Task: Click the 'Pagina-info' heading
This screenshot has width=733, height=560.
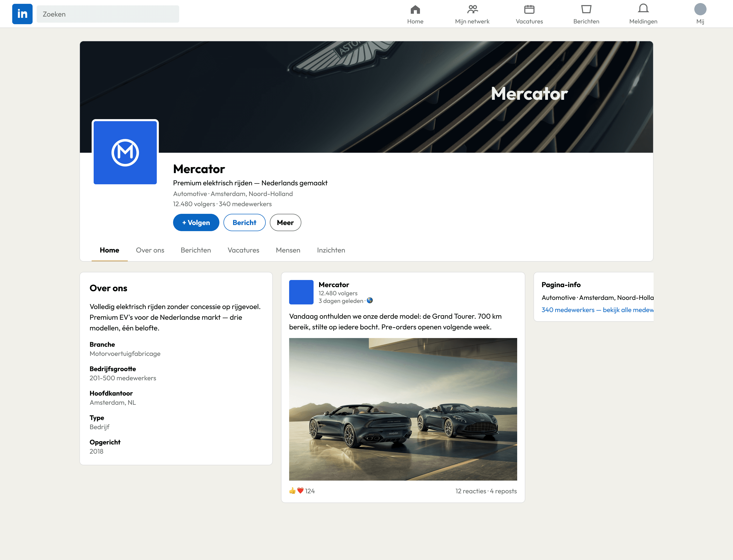Action: pos(561,285)
